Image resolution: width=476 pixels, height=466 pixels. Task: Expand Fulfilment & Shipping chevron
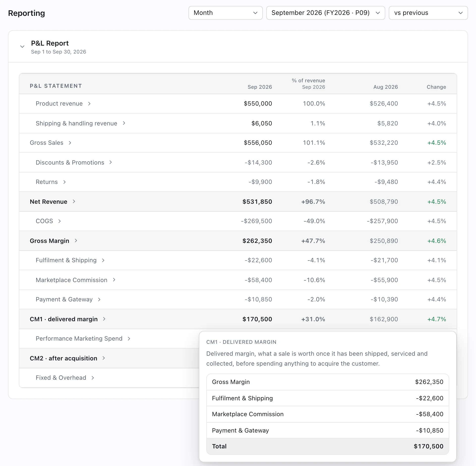pyautogui.click(x=103, y=260)
